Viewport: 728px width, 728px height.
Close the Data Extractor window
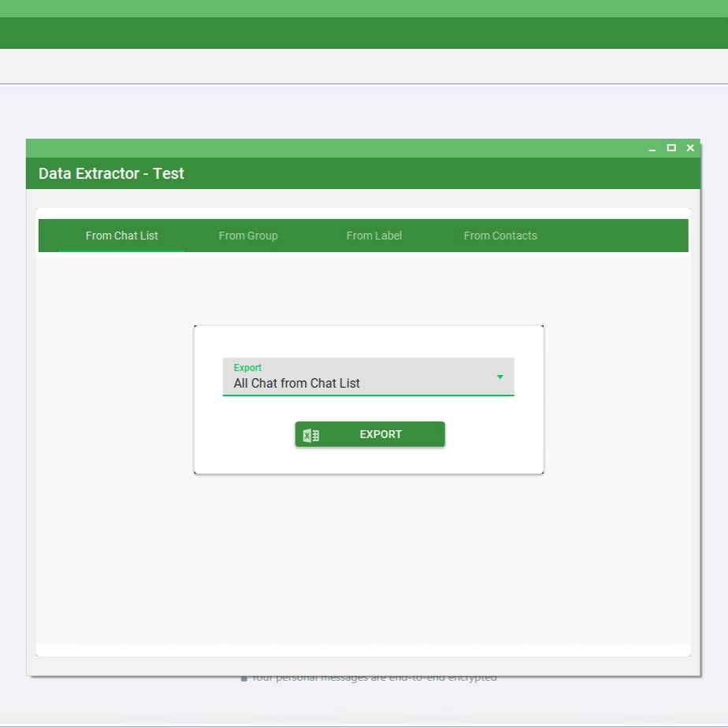pos(689,148)
